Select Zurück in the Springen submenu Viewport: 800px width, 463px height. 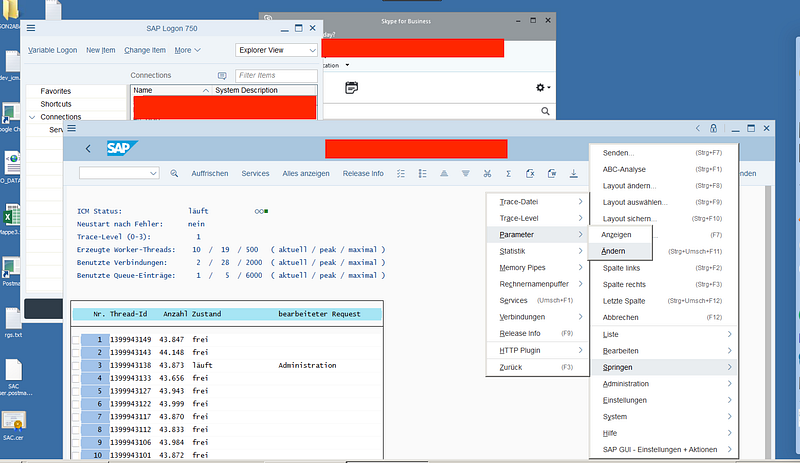537,367
